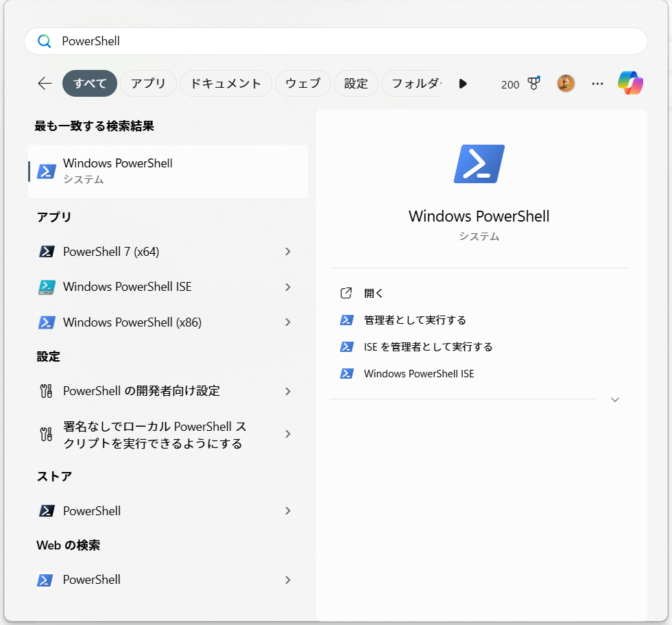The image size is (672, 625).
Task: Open the ellipsis options menu
Action: click(597, 83)
